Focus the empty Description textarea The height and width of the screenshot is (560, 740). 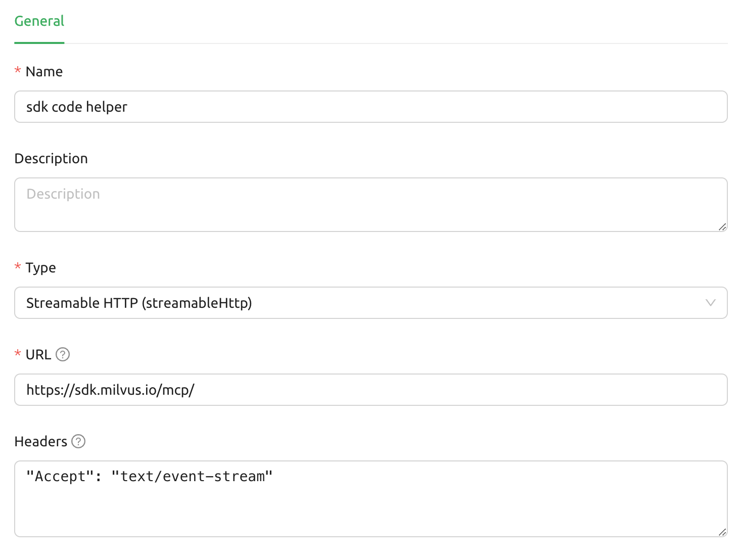click(370, 205)
